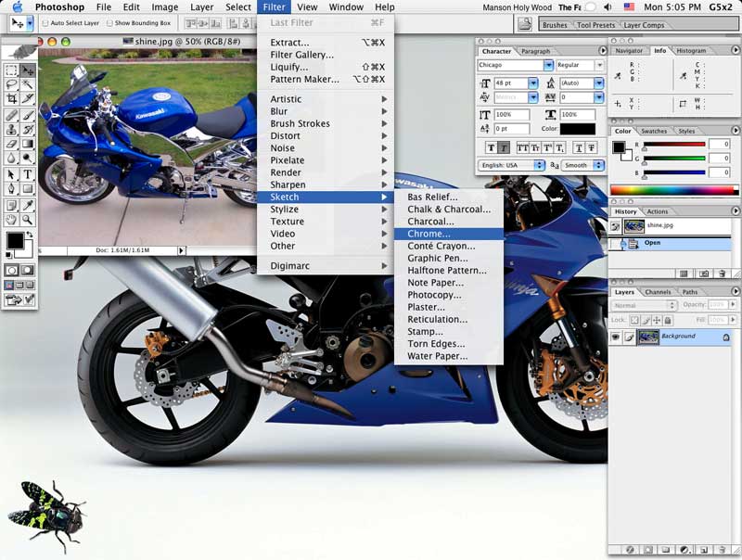Image resolution: width=742 pixels, height=560 pixels.
Task: Switch to the Actions tab
Action: coord(658,211)
